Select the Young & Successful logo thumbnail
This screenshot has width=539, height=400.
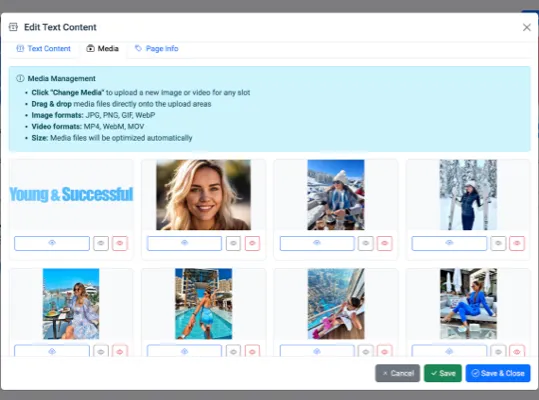click(x=71, y=195)
